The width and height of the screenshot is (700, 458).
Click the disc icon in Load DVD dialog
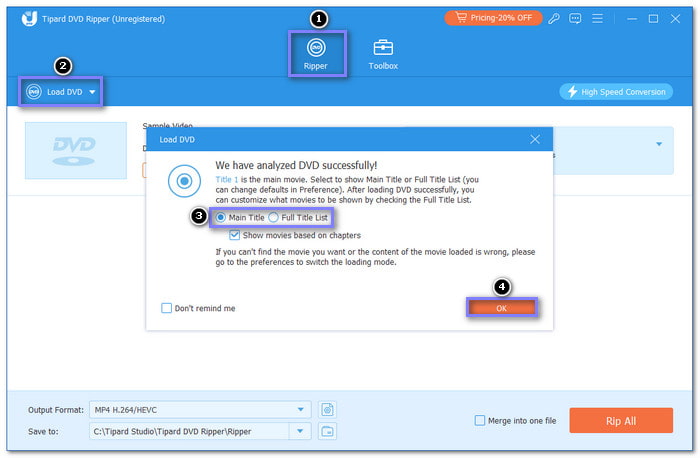(184, 181)
